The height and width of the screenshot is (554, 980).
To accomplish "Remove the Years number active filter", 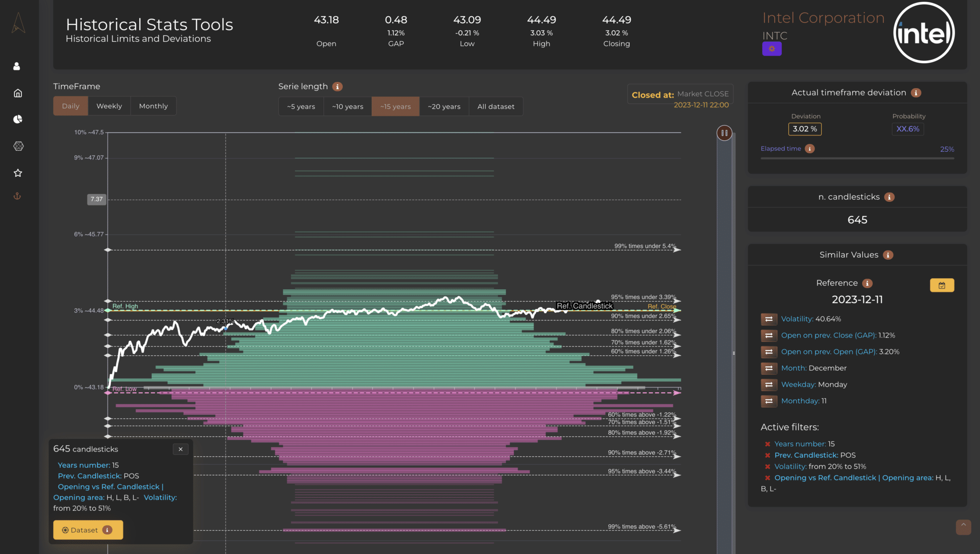I will pyautogui.click(x=768, y=444).
